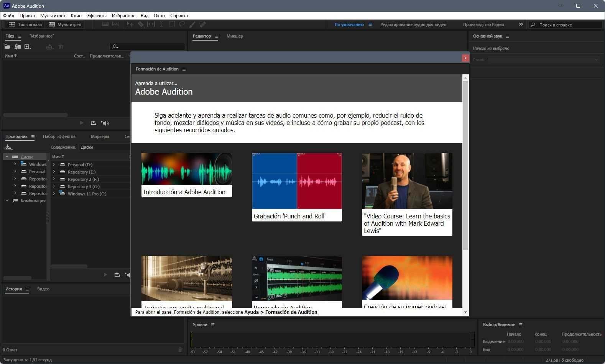This screenshot has width=605, height=364.
Task: Expand Personal (D:) in name list
Action: point(54,164)
